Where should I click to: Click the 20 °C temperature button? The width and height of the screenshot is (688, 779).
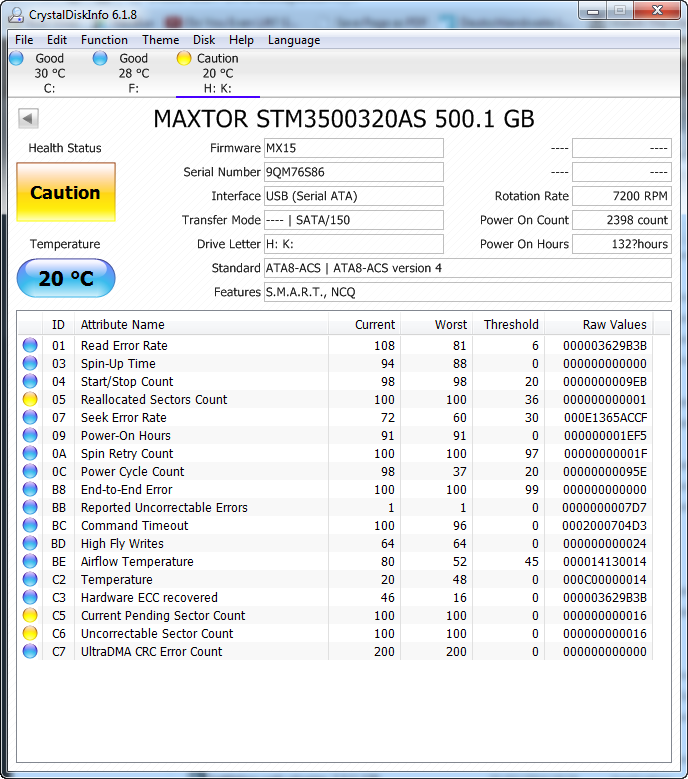66,278
